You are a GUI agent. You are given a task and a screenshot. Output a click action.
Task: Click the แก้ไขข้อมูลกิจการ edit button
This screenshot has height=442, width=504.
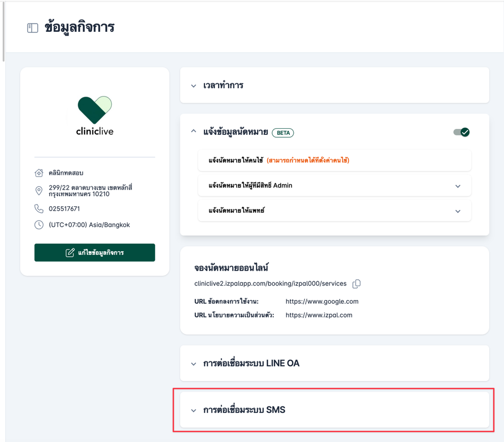click(95, 253)
